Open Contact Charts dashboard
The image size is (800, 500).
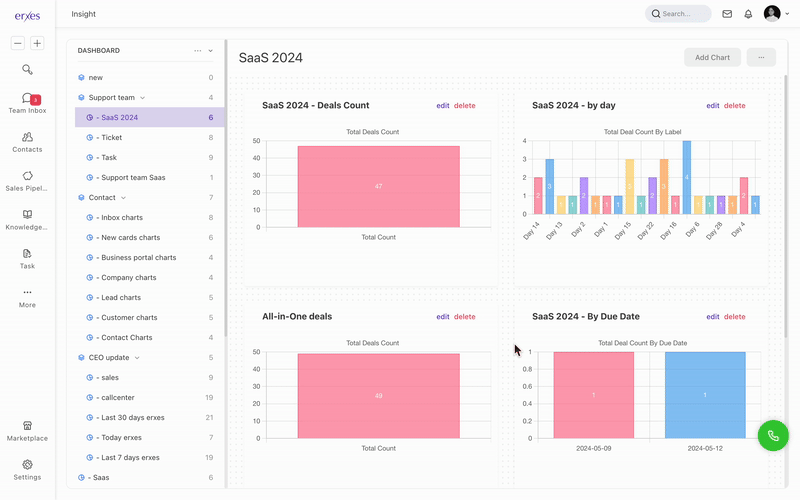click(x=149, y=337)
